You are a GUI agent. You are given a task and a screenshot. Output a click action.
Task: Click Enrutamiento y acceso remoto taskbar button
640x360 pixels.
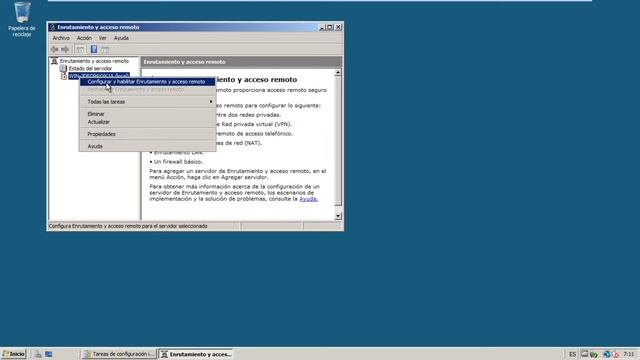click(196, 354)
